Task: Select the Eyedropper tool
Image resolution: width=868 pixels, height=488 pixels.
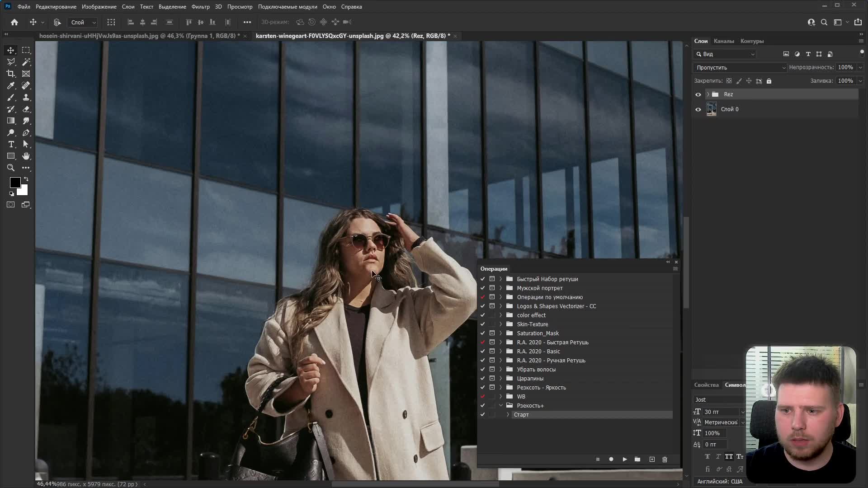Action: point(11,85)
